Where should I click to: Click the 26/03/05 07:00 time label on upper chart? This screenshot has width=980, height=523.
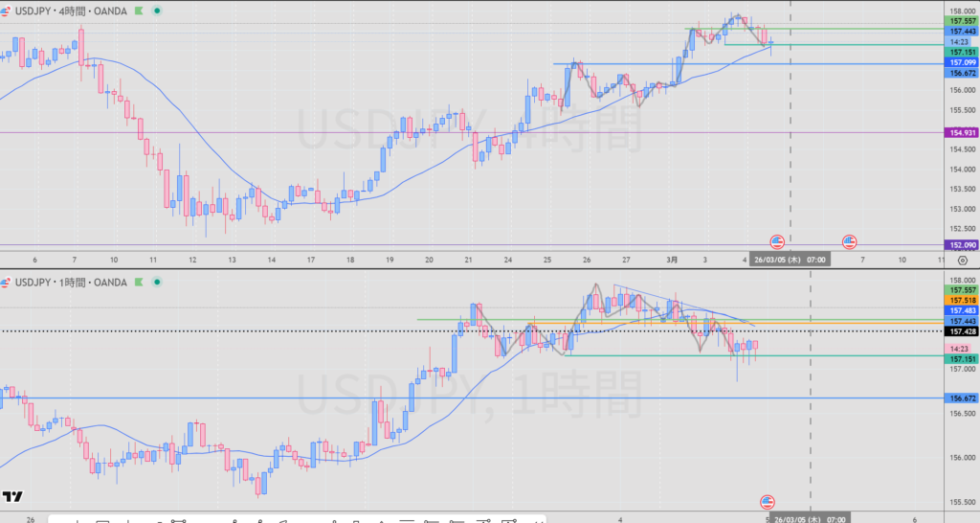tap(790, 260)
